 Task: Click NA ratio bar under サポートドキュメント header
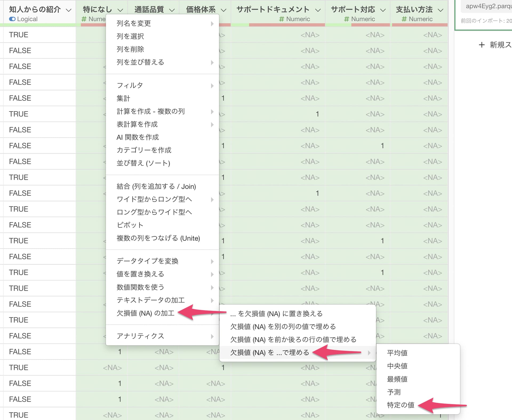point(287,25)
